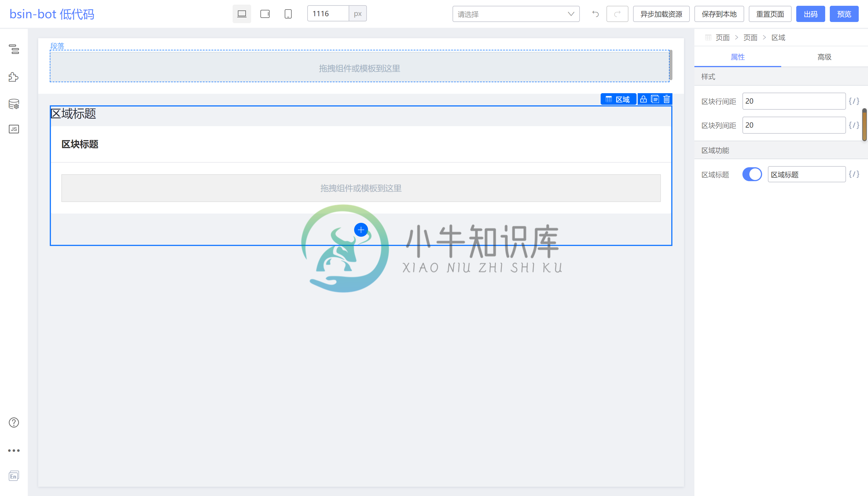Bind variable for 区块列间距
868x496 pixels.
(x=854, y=125)
